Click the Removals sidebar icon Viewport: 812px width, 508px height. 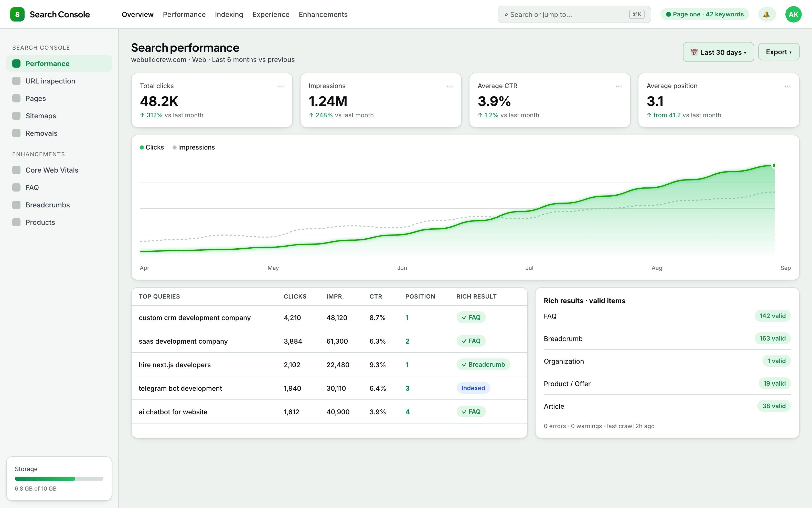click(16, 133)
